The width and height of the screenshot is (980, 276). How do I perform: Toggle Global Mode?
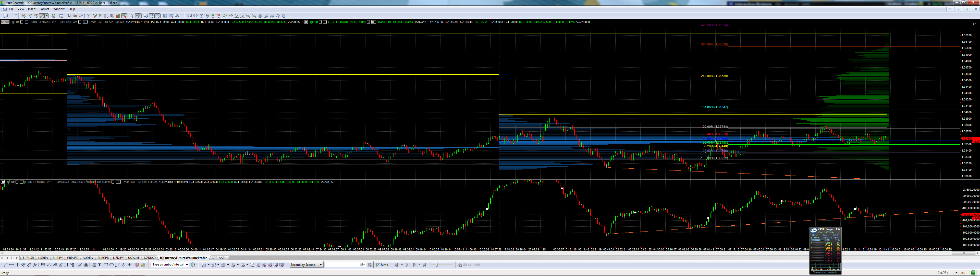tap(470, 264)
